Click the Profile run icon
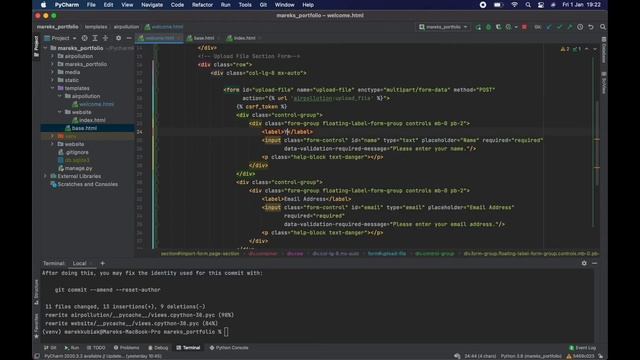The image size is (640, 360). click(x=508, y=27)
